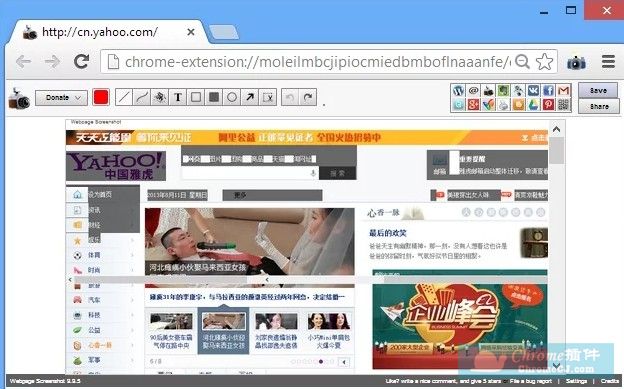
Task: Pin screenshot to Pinterest
Action: (x=548, y=105)
